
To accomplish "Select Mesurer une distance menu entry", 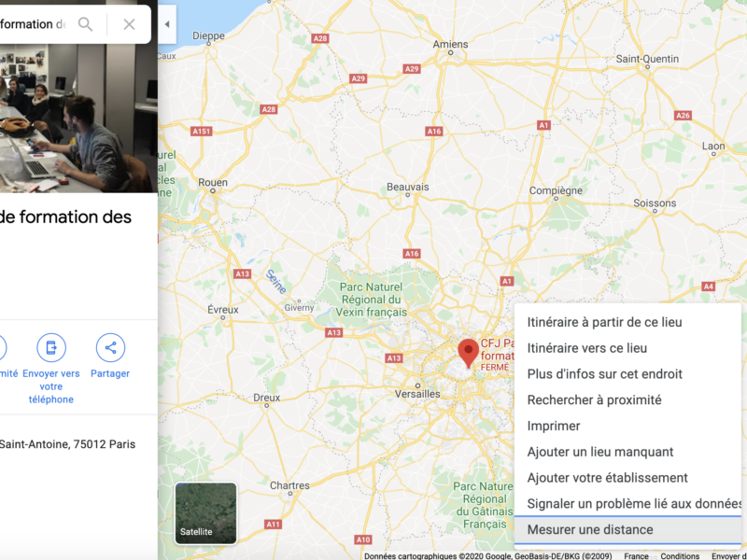I will pos(627,529).
